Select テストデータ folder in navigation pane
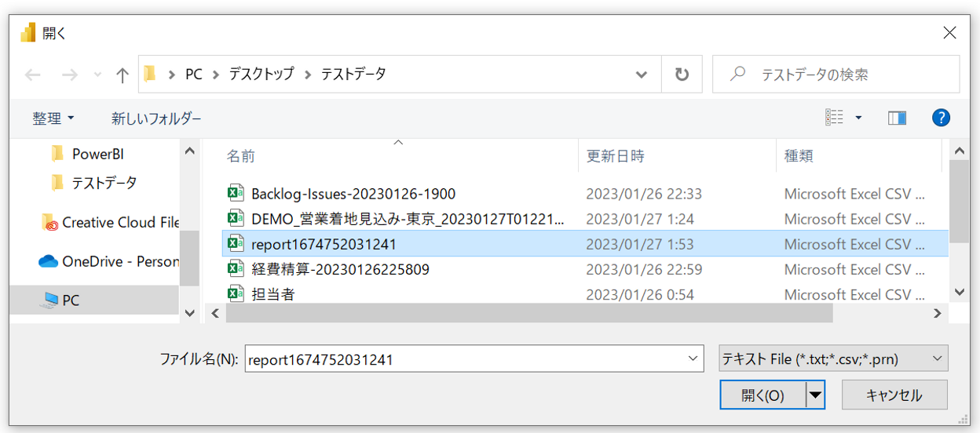 pyautogui.click(x=93, y=183)
